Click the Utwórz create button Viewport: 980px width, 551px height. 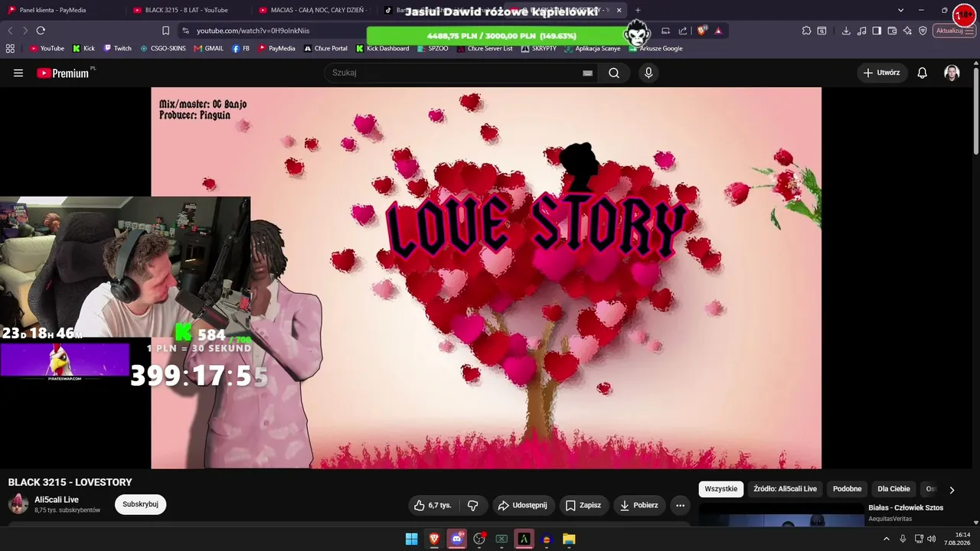click(x=881, y=73)
